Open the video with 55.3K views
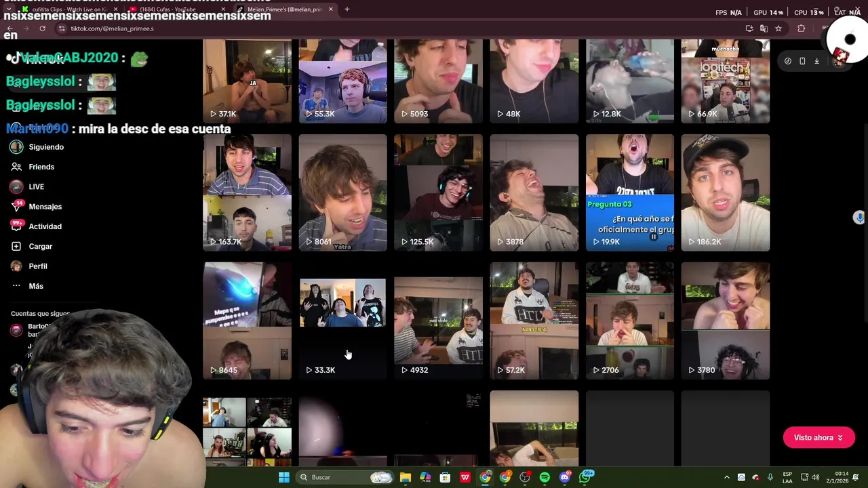This screenshot has height=488, width=868. click(342, 81)
